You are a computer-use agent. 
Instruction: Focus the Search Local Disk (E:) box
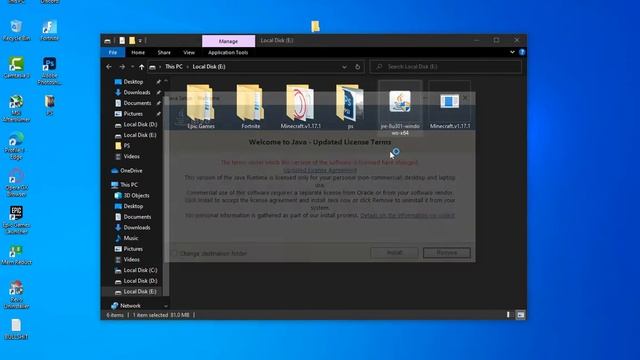point(446,67)
